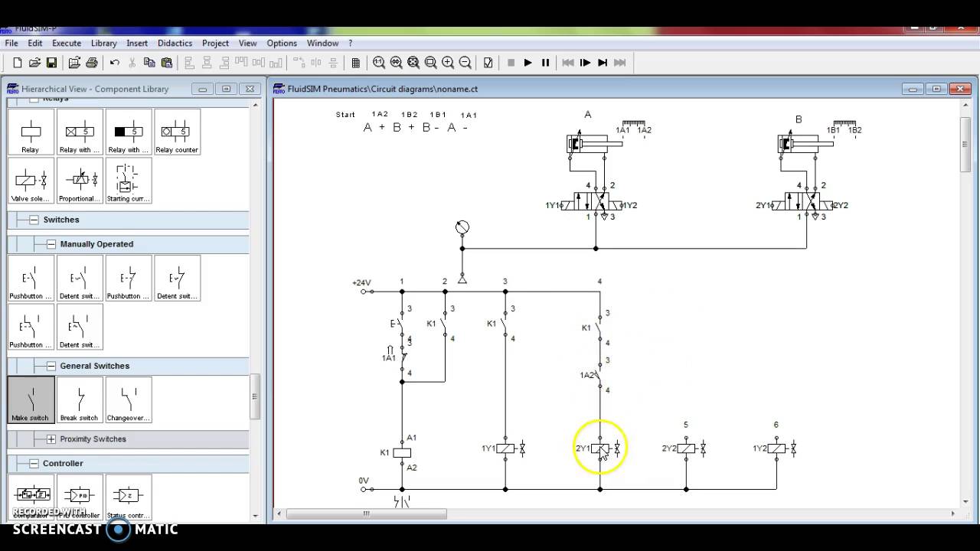Maximize the Component Library panel
This screenshot has height=551, width=980.
[226, 89]
